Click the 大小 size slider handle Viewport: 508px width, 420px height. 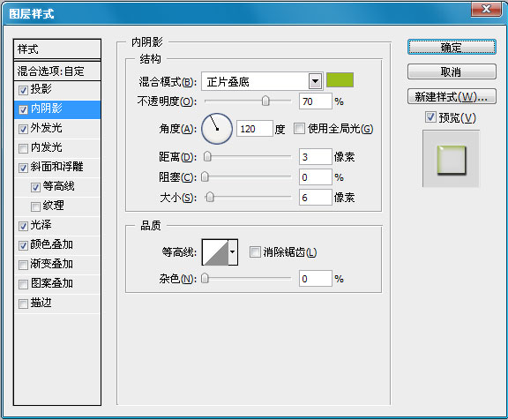coord(210,197)
